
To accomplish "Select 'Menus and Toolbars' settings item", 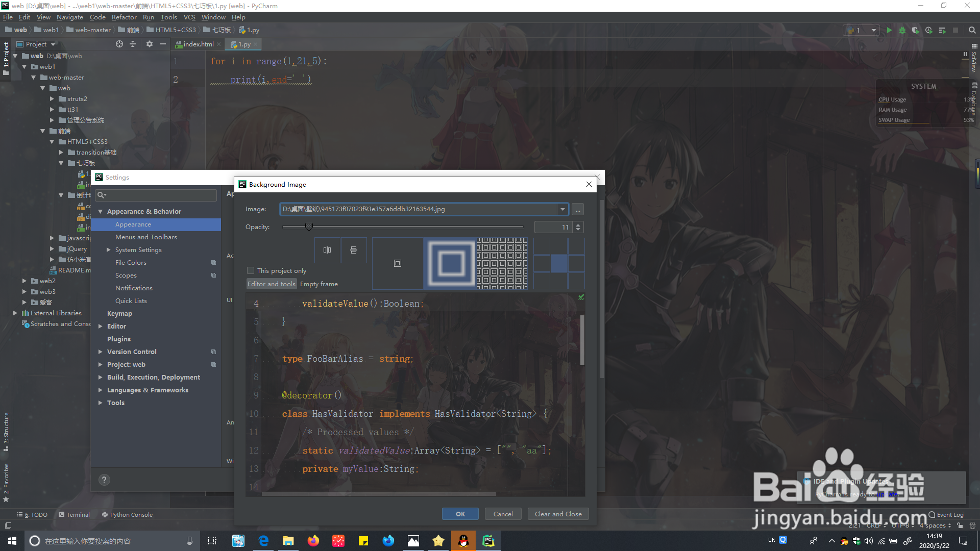I will click(146, 237).
